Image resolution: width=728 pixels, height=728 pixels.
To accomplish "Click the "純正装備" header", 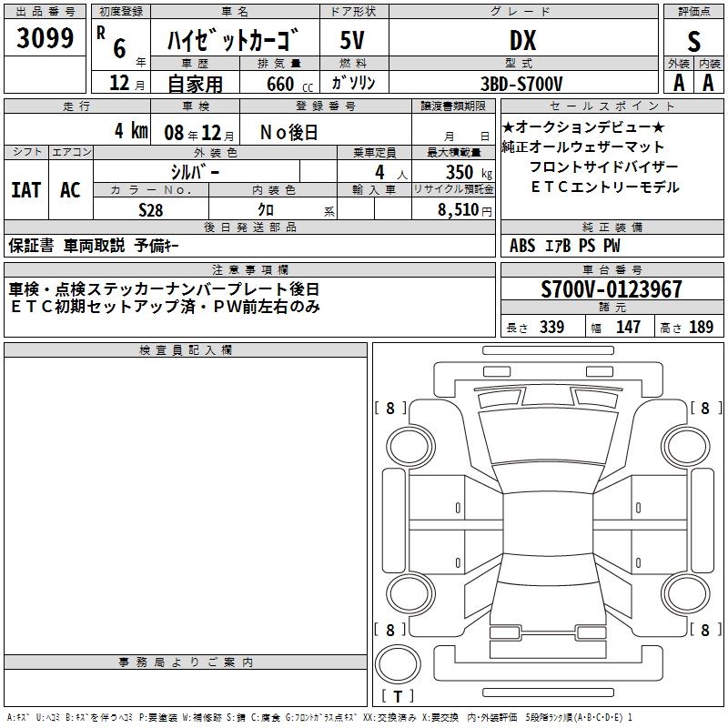I will pyautogui.click(x=612, y=227).
